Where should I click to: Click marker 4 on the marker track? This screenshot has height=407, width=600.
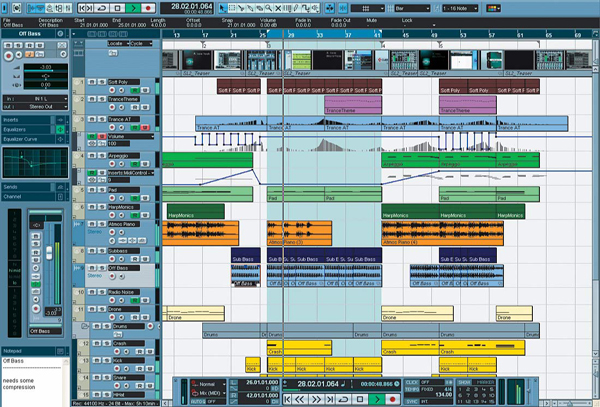click(x=382, y=45)
